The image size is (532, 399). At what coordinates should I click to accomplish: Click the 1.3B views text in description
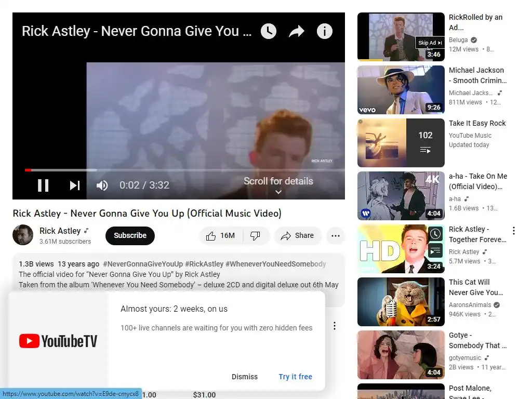pyautogui.click(x=36, y=264)
